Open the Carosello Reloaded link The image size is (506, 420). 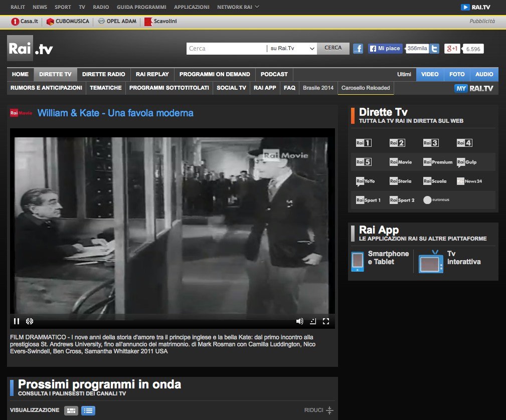tap(366, 88)
